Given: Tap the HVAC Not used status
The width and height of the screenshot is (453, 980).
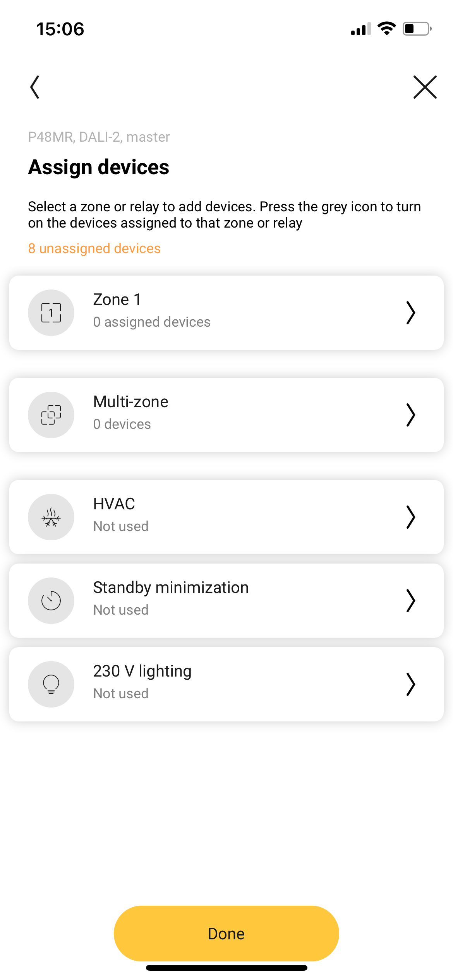Looking at the screenshot, I should 121,526.
